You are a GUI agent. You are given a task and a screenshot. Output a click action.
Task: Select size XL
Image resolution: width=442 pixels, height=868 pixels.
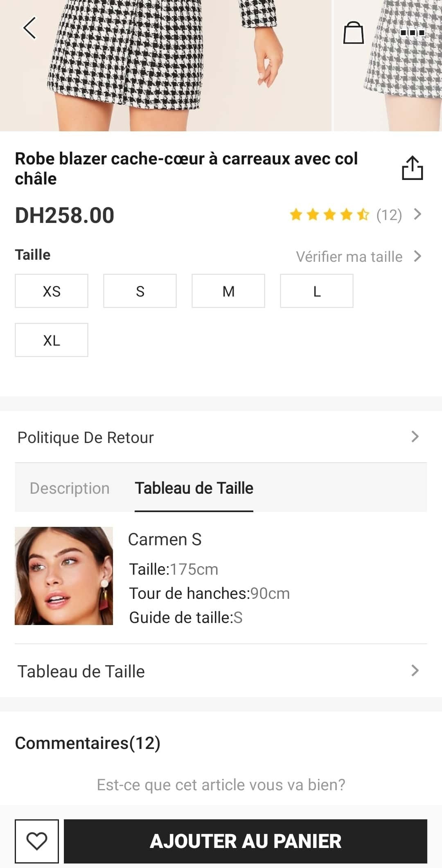click(52, 340)
